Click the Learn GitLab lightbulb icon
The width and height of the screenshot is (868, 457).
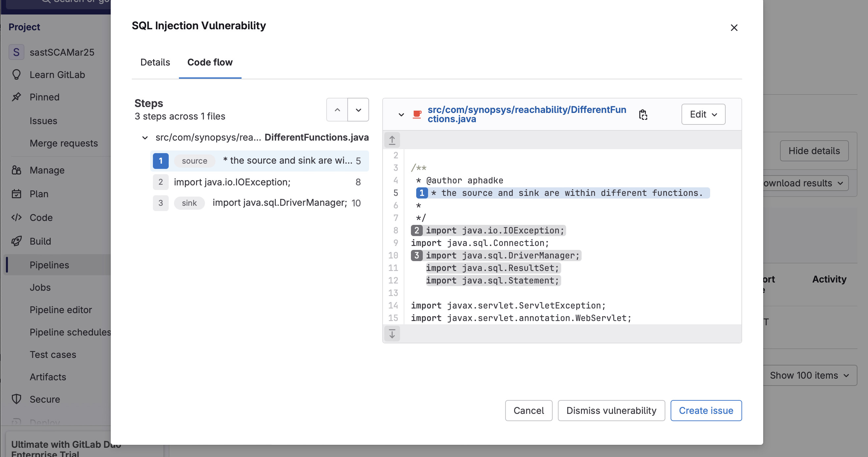17,74
